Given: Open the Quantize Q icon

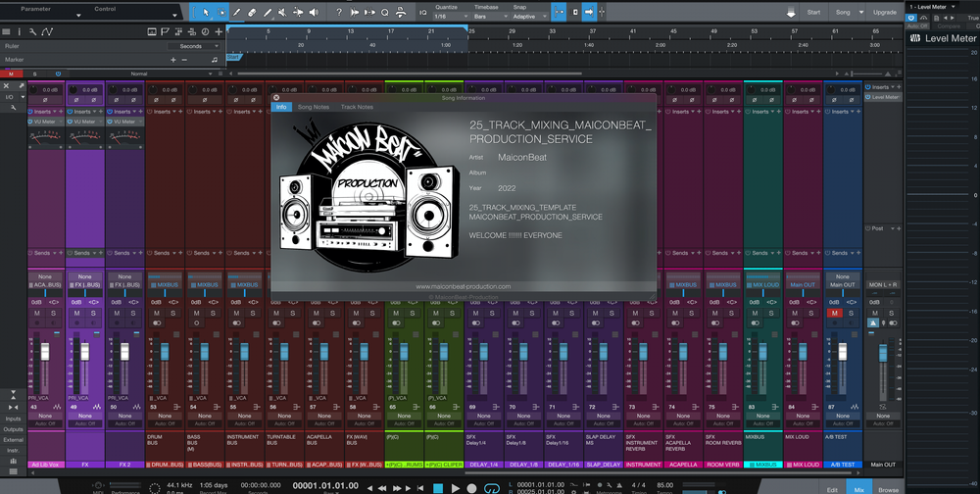Looking at the screenshot, I should [385, 12].
